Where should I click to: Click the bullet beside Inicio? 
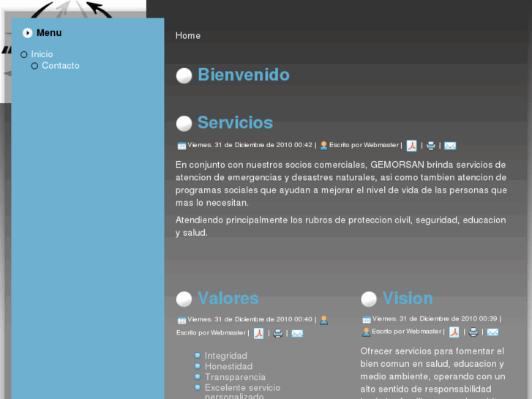click(x=23, y=55)
